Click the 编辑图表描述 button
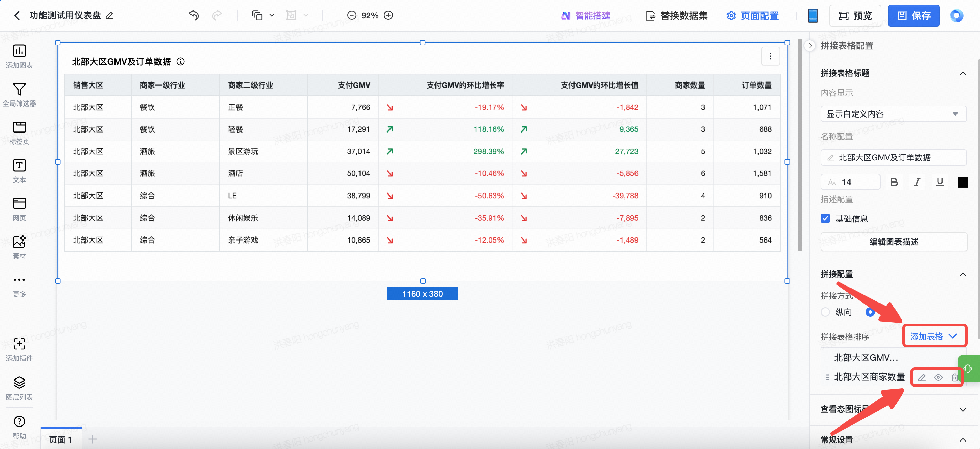Image resolution: width=980 pixels, height=449 pixels. [x=893, y=242]
